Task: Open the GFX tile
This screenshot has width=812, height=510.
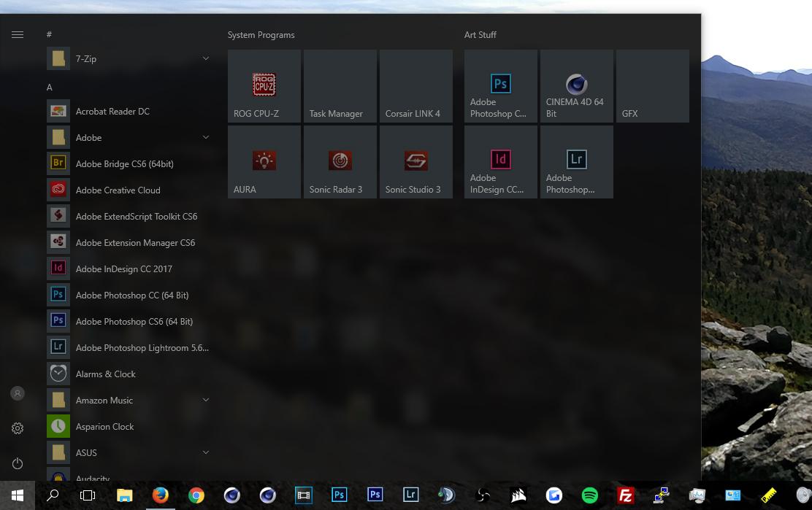Action: 653,86
